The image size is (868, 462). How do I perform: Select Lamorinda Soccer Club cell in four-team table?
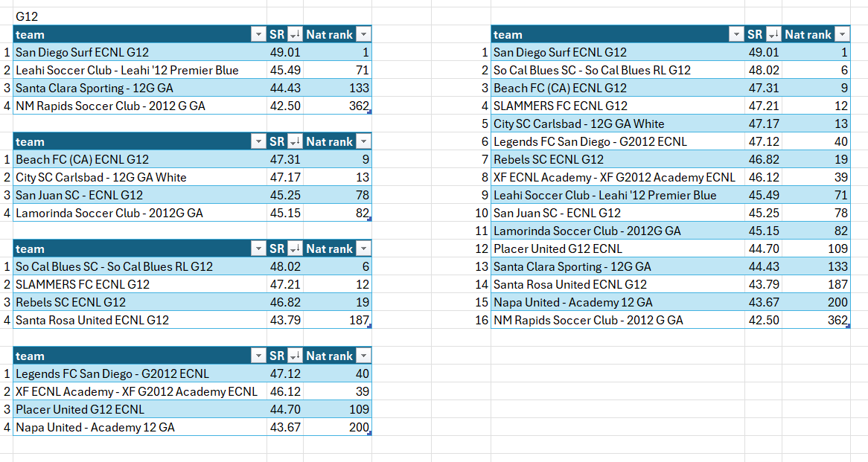[109, 213]
